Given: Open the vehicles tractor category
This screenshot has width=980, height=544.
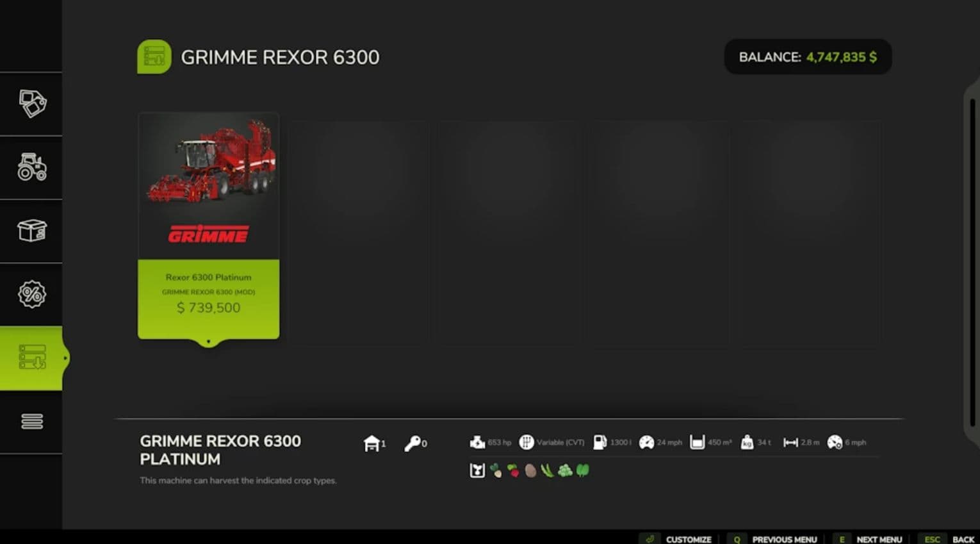Looking at the screenshot, I should (31, 167).
